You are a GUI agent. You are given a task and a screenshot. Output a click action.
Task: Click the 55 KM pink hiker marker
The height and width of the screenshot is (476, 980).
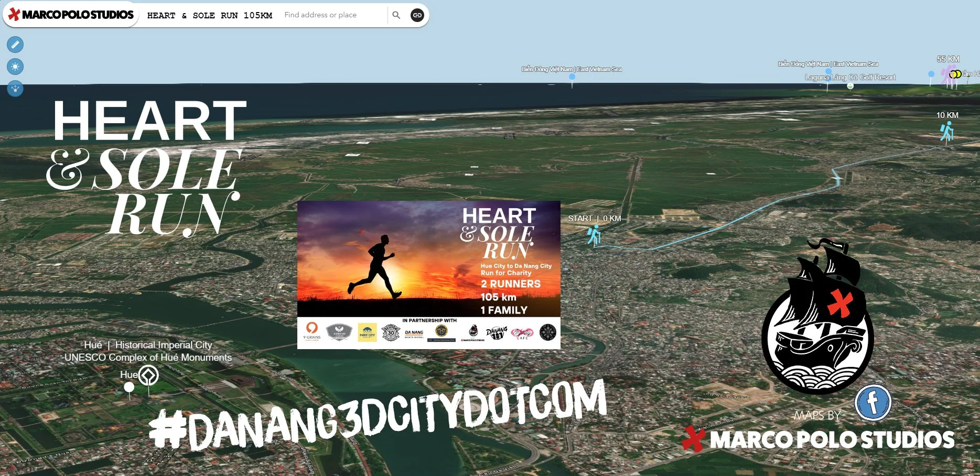(947, 76)
